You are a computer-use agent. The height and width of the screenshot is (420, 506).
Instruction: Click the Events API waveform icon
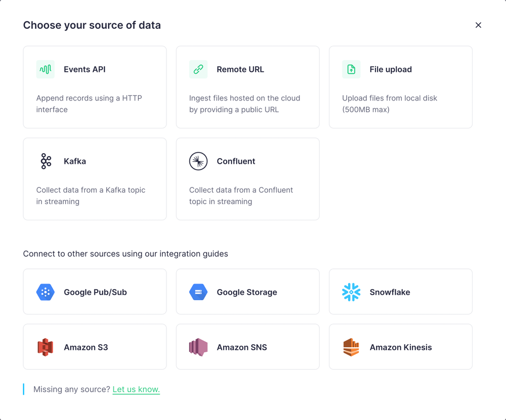[x=46, y=69]
